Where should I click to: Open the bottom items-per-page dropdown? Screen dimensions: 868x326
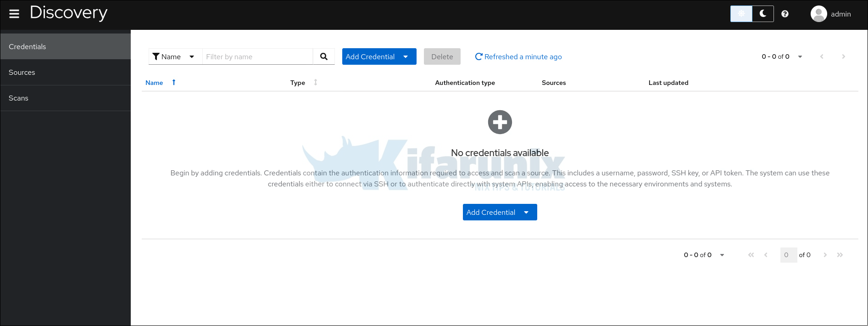point(722,255)
